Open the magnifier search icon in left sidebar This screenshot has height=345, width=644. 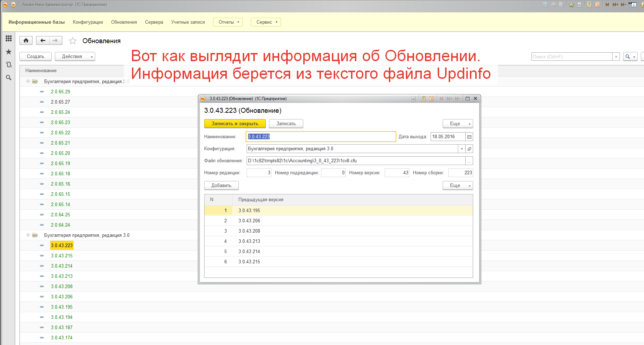click(9, 78)
